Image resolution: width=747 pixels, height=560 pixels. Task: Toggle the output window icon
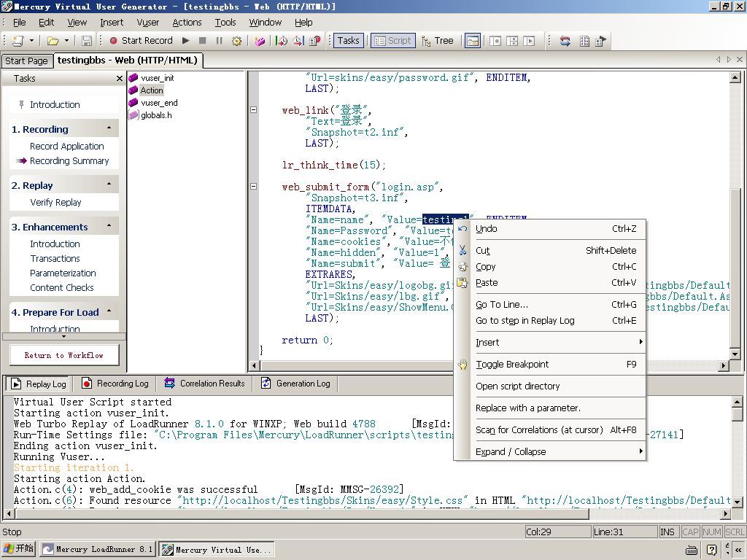coord(473,41)
